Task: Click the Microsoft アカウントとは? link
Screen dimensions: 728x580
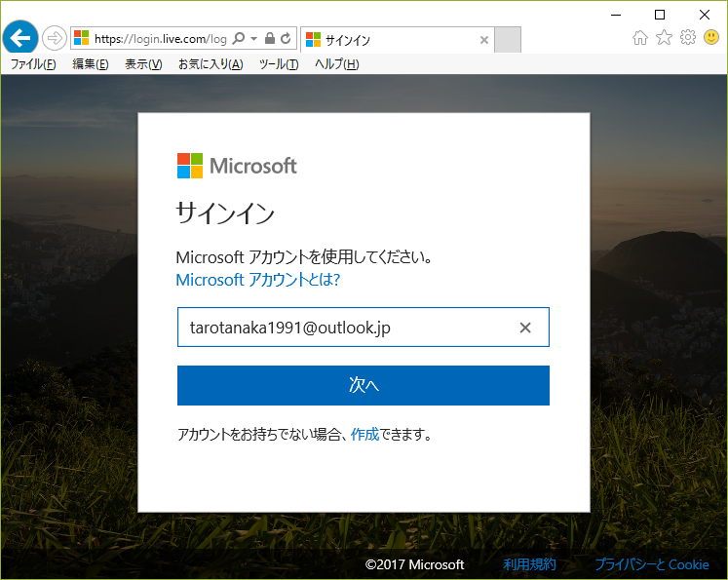Action: [257, 280]
